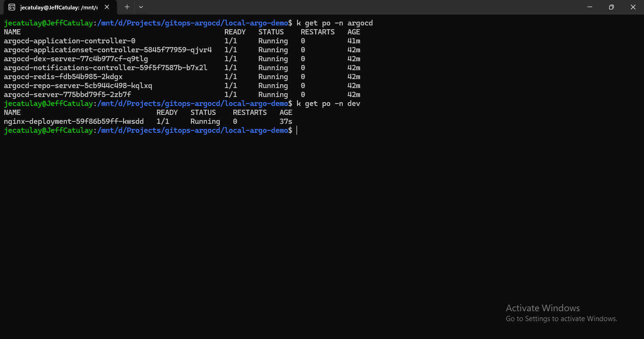Click the terminal tab's console icon
The image size is (644, 339).
click(x=12, y=7)
